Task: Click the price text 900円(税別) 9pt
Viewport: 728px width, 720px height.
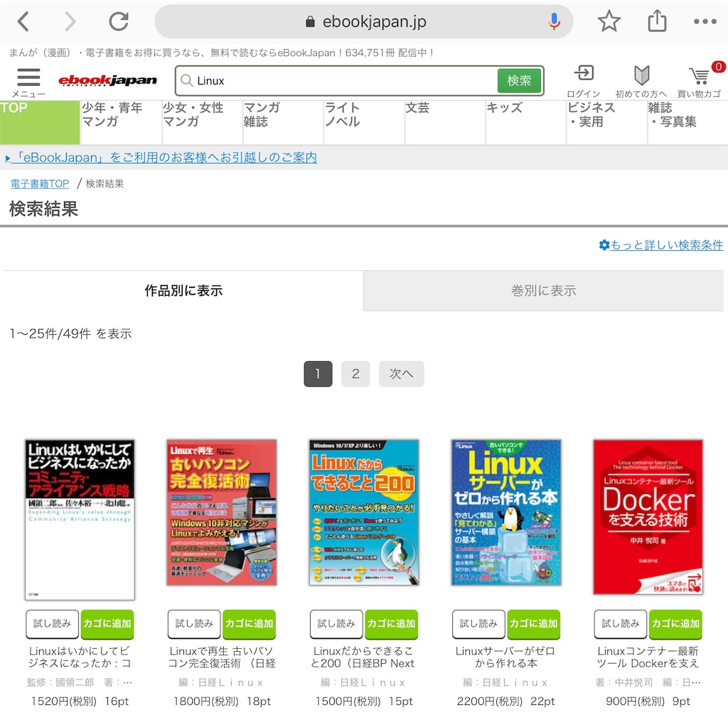Action: coord(648,701)
